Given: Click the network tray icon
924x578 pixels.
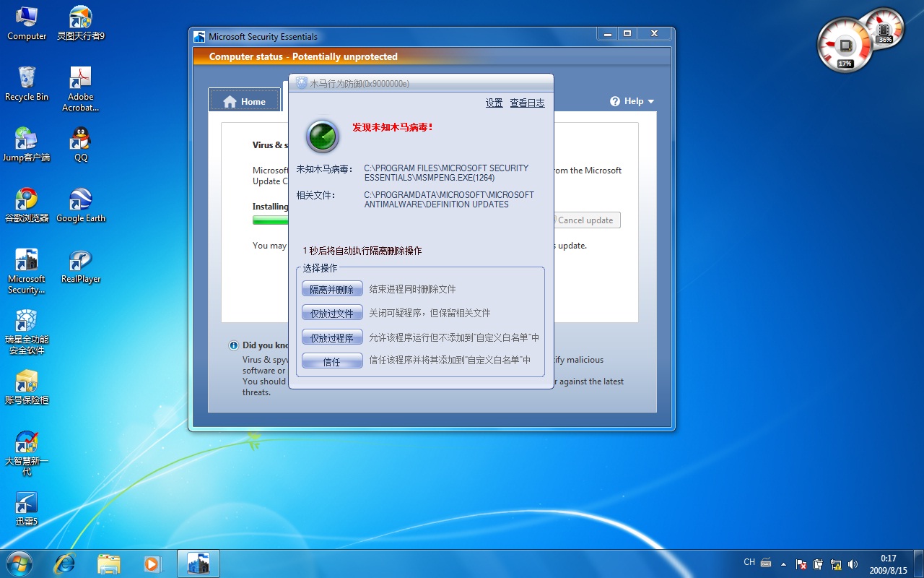Looking at the screenshot, I should click(836, 564).
